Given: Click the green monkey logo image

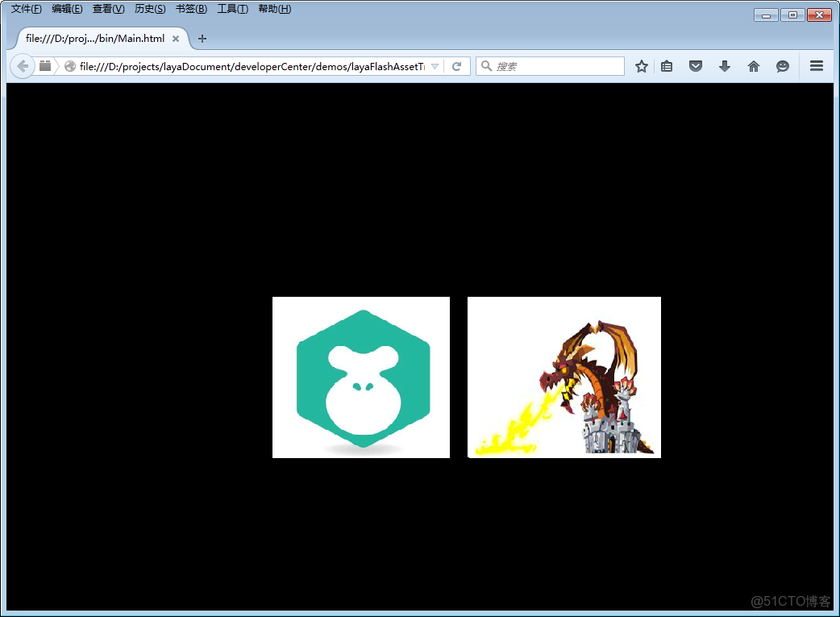Looking at the screenshot, I should 361,377.
